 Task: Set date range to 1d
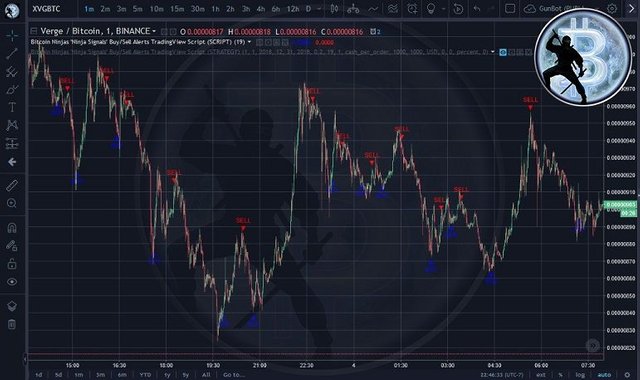(39, 374)
